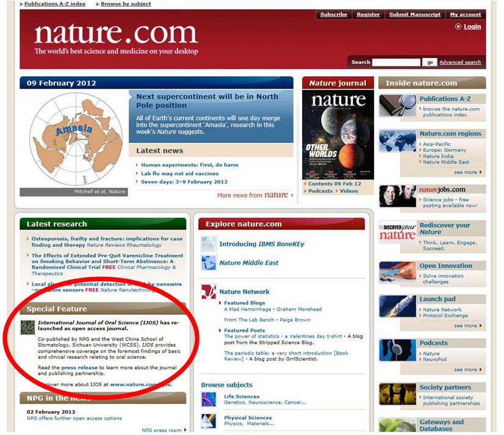This screenshot has width=504, height=435.
Task: Open the Science jobs free posting link
Action: (x=450, y=203)
